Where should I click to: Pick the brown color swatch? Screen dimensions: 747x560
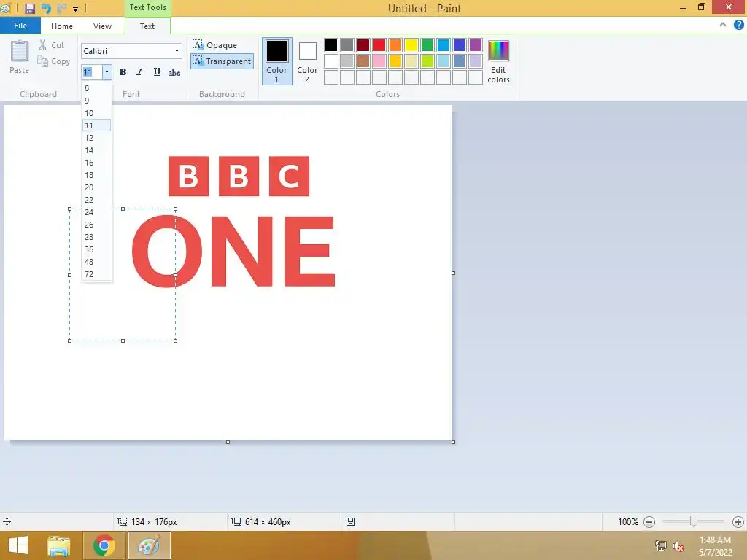point(363,61)
